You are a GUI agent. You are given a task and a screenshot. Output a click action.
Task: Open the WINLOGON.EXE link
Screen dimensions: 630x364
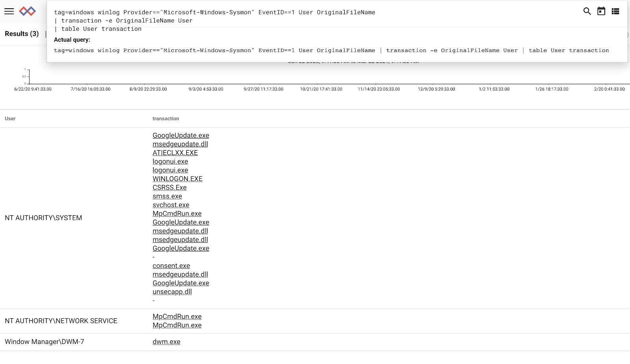[x=178, y=179]
